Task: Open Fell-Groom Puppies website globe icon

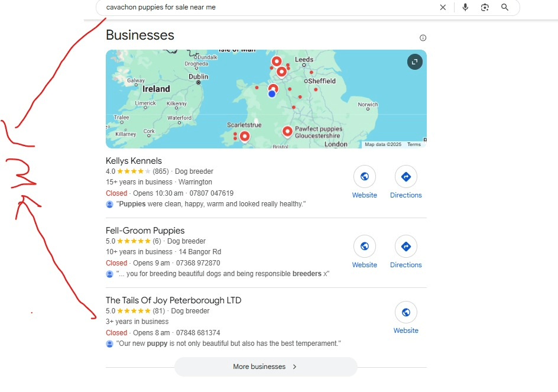Action: coord(364,247)
